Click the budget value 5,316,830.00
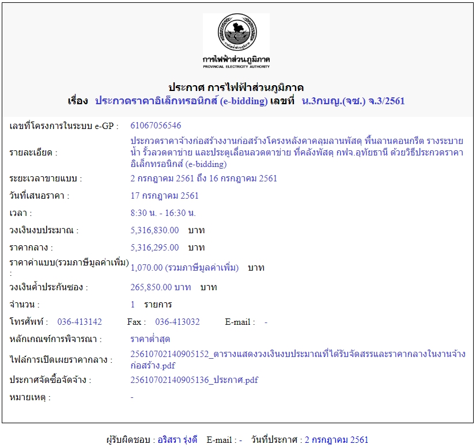 [x=154, y=230]
